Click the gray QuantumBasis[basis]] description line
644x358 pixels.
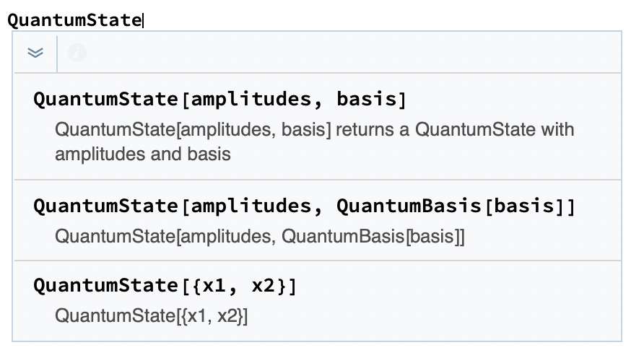coord(260,237)
